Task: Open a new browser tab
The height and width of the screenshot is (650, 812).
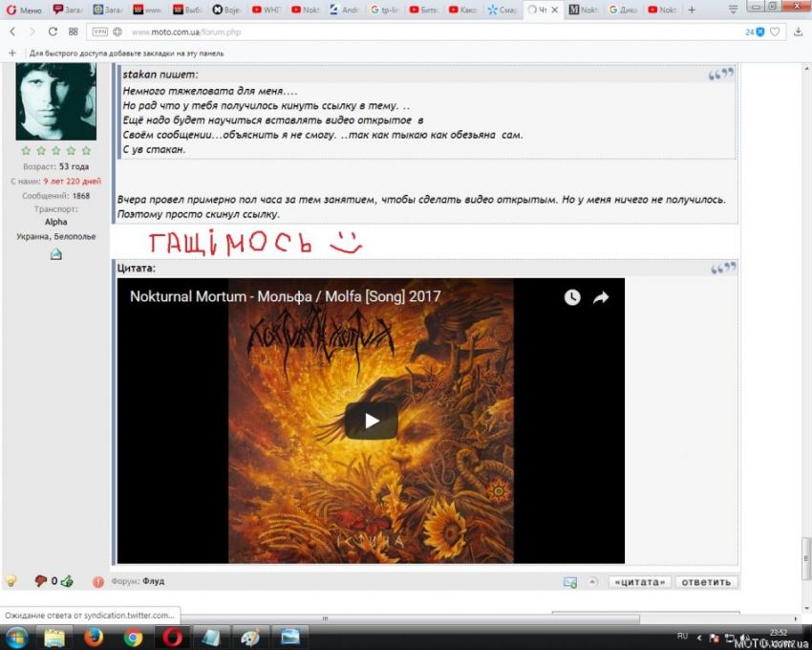Action: click(692, 10)
